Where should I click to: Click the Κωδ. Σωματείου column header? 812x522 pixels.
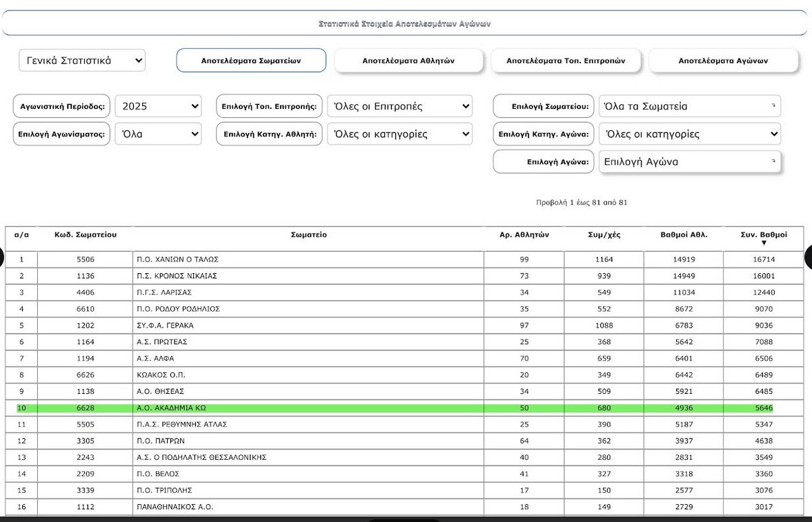(86, 235)
